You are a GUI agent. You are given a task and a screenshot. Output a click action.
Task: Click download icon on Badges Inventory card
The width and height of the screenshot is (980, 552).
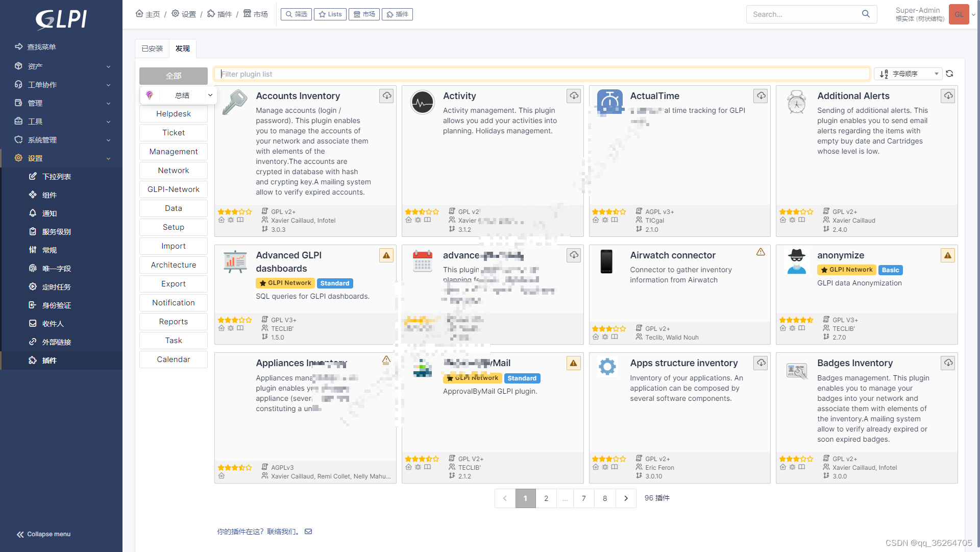pos(948,363)
